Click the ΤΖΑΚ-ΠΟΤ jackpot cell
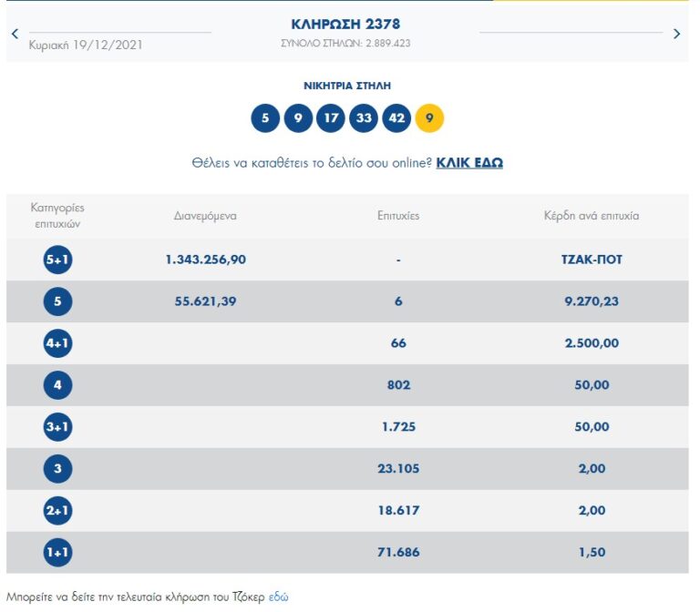This screenshot has height=612, width=700. coord(592,260)
